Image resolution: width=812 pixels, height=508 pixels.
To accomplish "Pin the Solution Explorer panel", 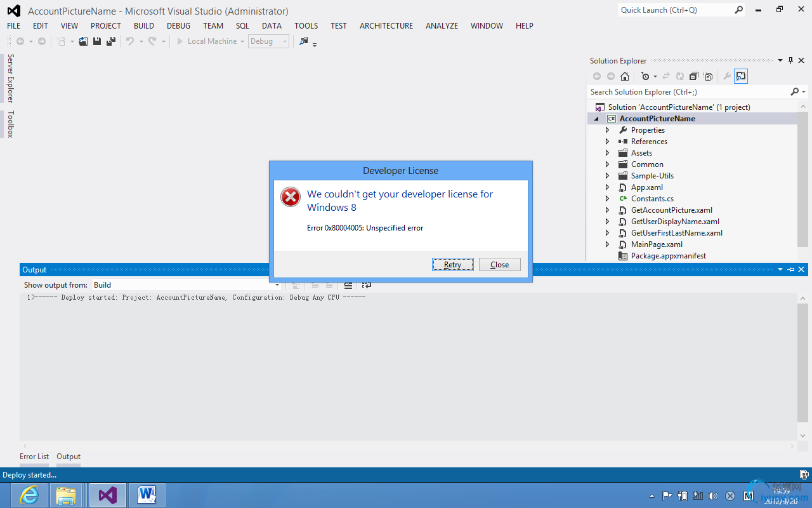I will coord(790,61).
